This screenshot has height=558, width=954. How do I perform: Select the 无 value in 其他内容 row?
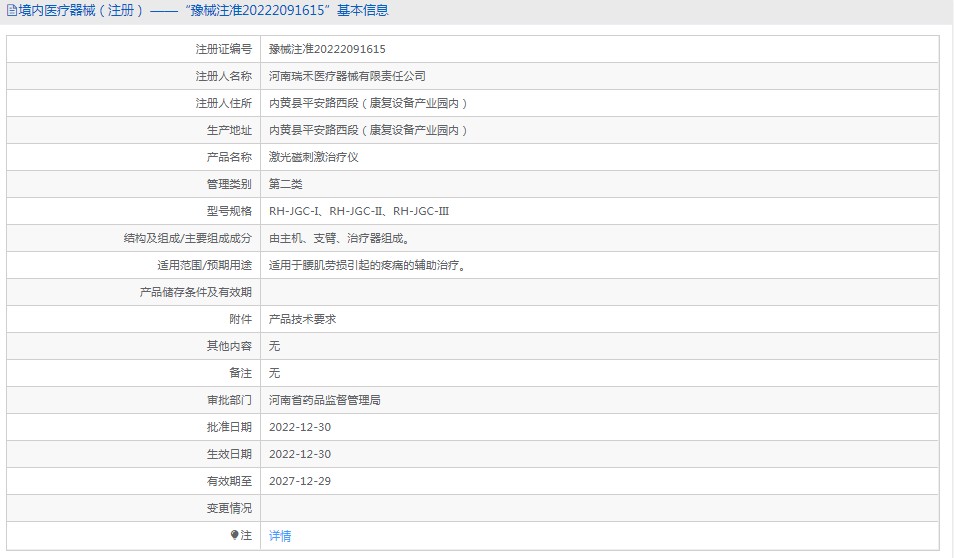tap(274, 346)
